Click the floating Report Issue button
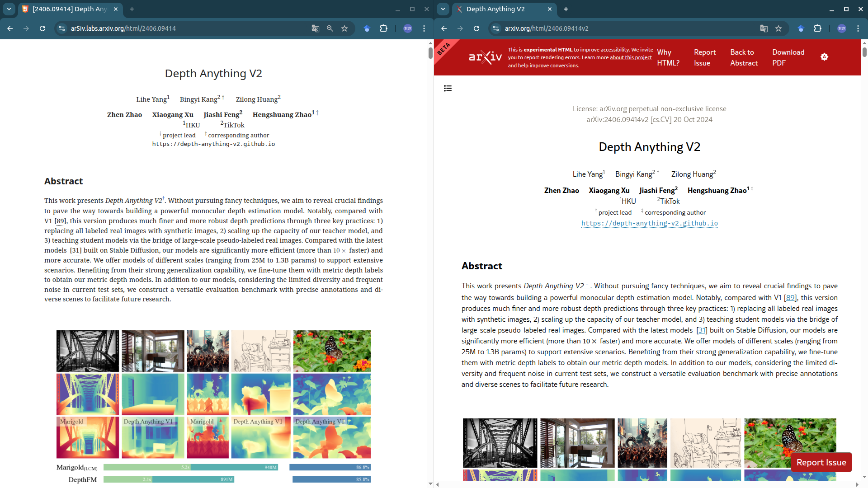This screenshot has height=488, width=868. 821,462
